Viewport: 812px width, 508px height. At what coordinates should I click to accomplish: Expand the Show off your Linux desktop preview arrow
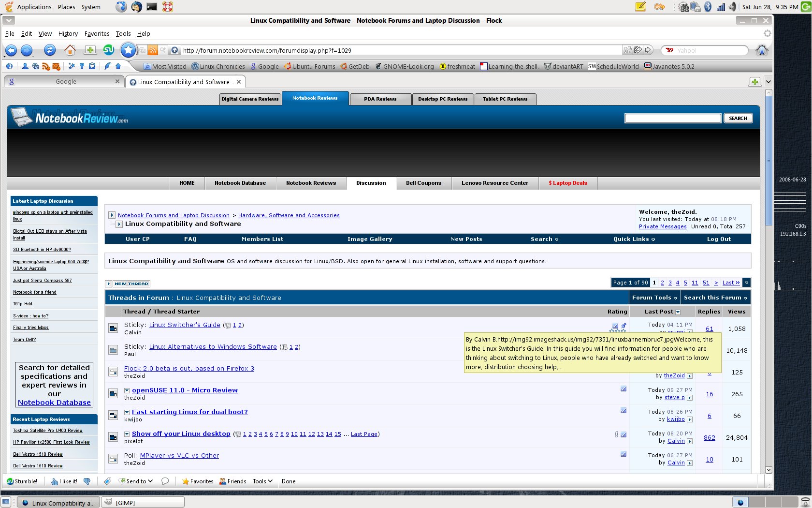click(x=127, y=434)
